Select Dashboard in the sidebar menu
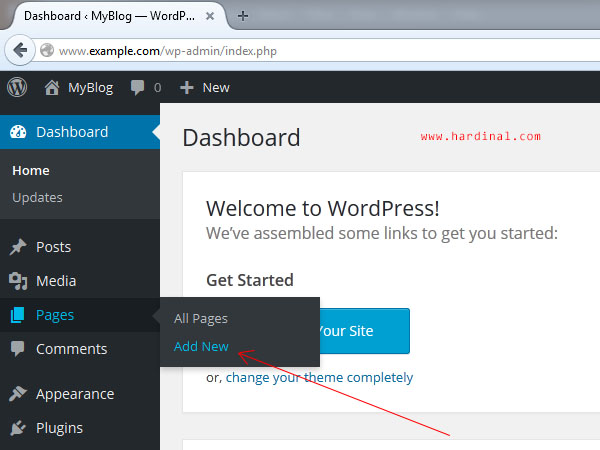 point(80,132)
